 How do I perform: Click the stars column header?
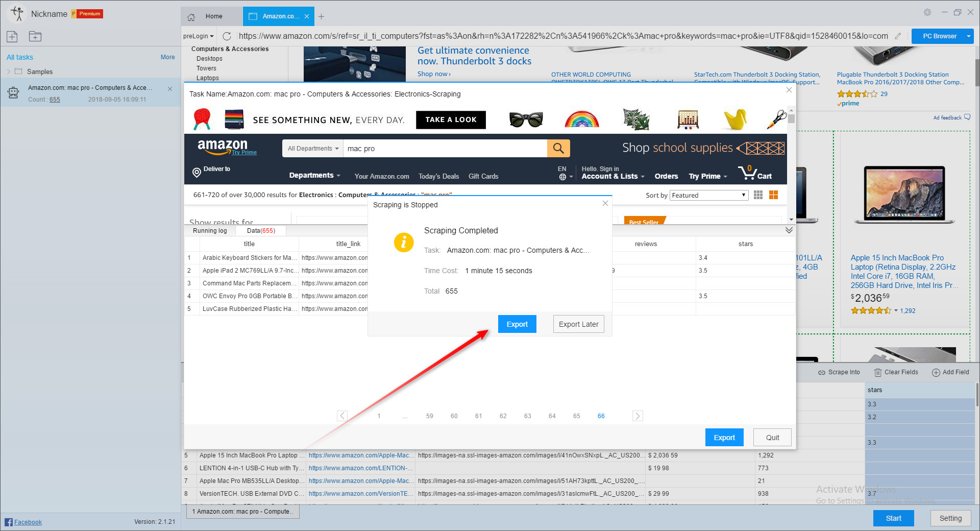(x=745, y=244)
